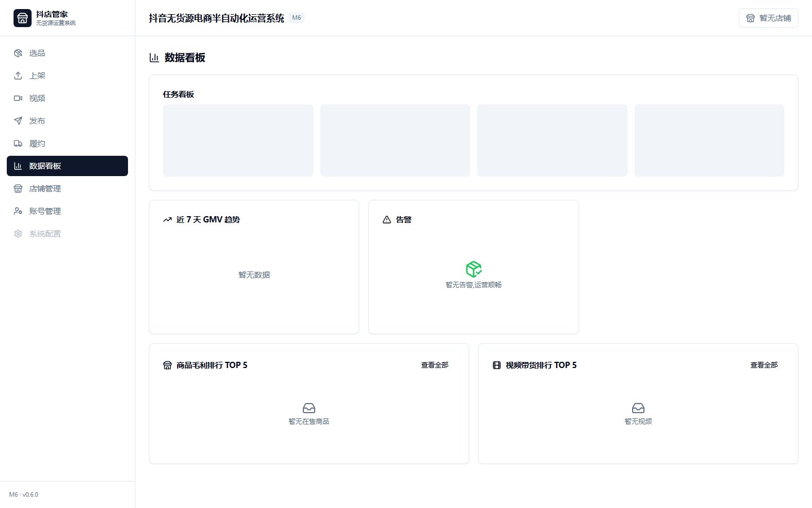This screenshot has width=812, height=508.
Task: Select 店铺管理 in the sidebar
Action: (x=67, y=189)
